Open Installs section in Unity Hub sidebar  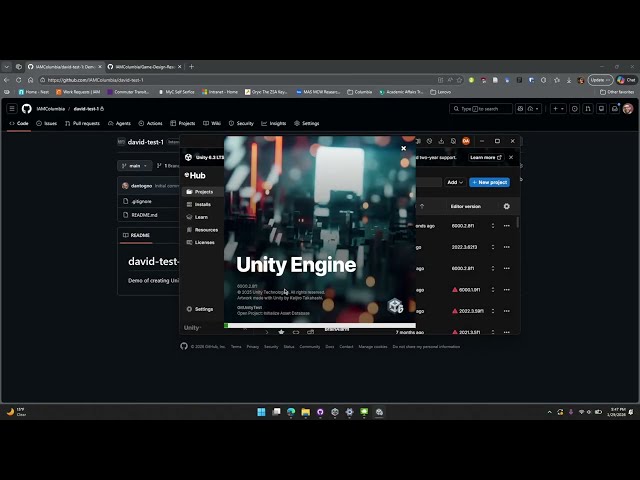coord(202,204)
